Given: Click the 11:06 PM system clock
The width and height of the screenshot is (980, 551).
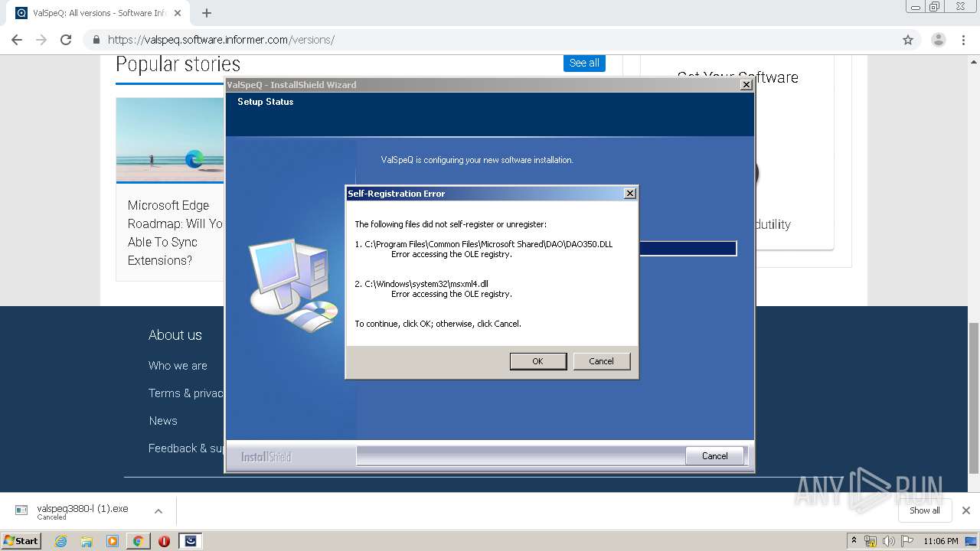Looking at the screenshot, I should 940,541.
